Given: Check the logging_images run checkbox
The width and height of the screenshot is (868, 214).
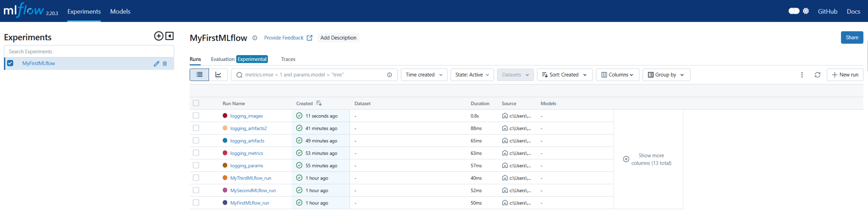Looking at the screenshot, I should (x=196, y=116).
